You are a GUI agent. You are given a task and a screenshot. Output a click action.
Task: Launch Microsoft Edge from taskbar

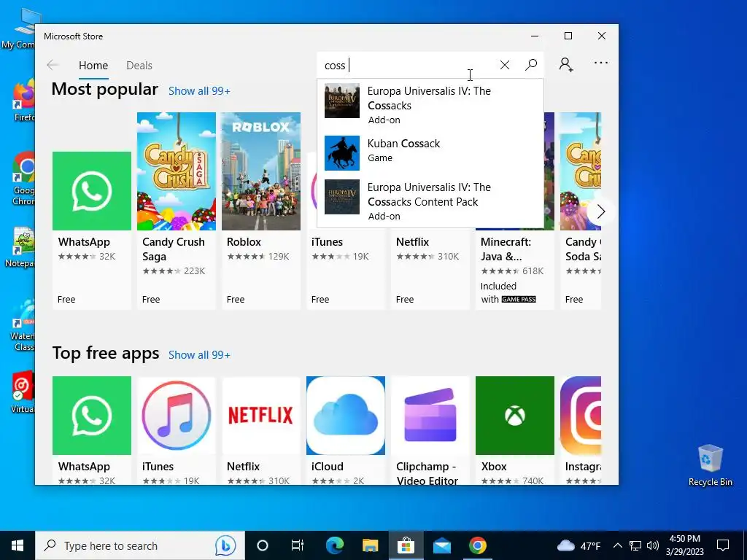(334, 545)
